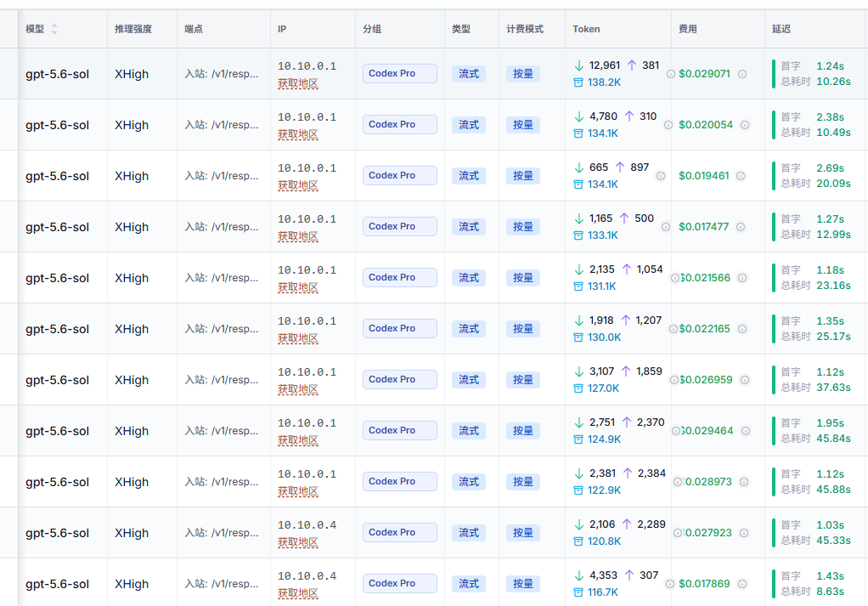This screenshot has width=868, height=606.
Task: Click the 延迟 column header
Action: (x=781, y=29)
